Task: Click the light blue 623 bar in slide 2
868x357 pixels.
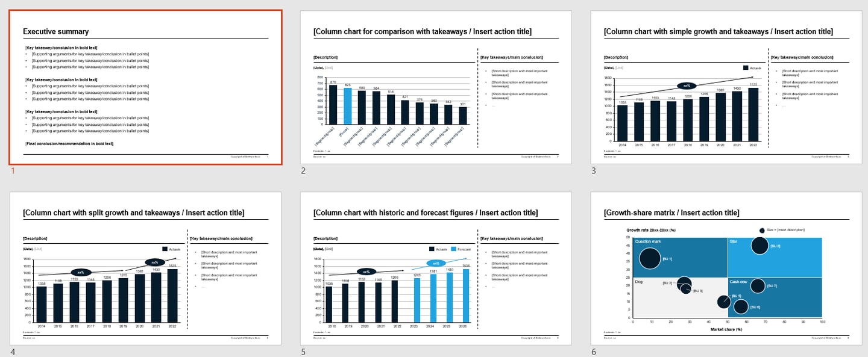Action: point(347,107)
